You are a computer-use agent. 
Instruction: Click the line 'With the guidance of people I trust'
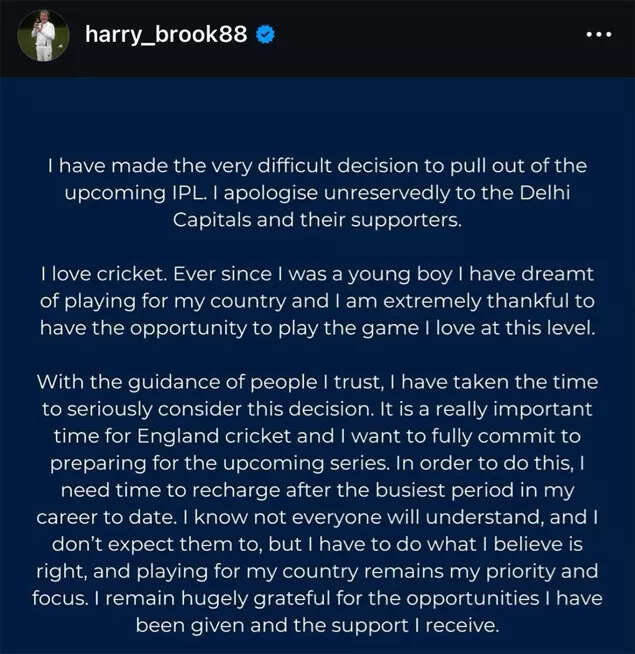pyautogui.click(x=317, y=382)
